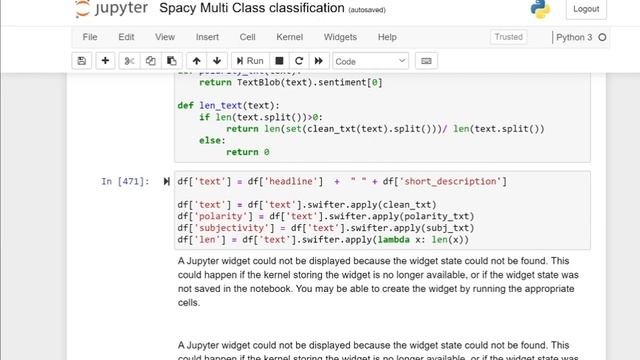Open the Widgets menu
Screen dimensions: 640x360
tap(340, 37)
